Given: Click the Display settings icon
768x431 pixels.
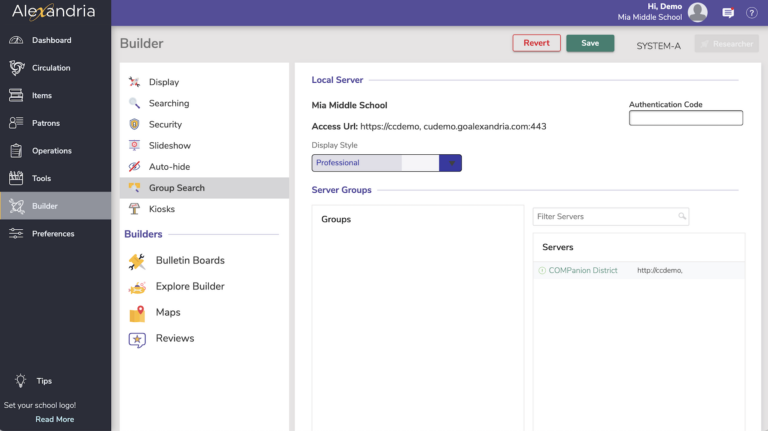Looking at the screenshot, I should click(134, 82).
